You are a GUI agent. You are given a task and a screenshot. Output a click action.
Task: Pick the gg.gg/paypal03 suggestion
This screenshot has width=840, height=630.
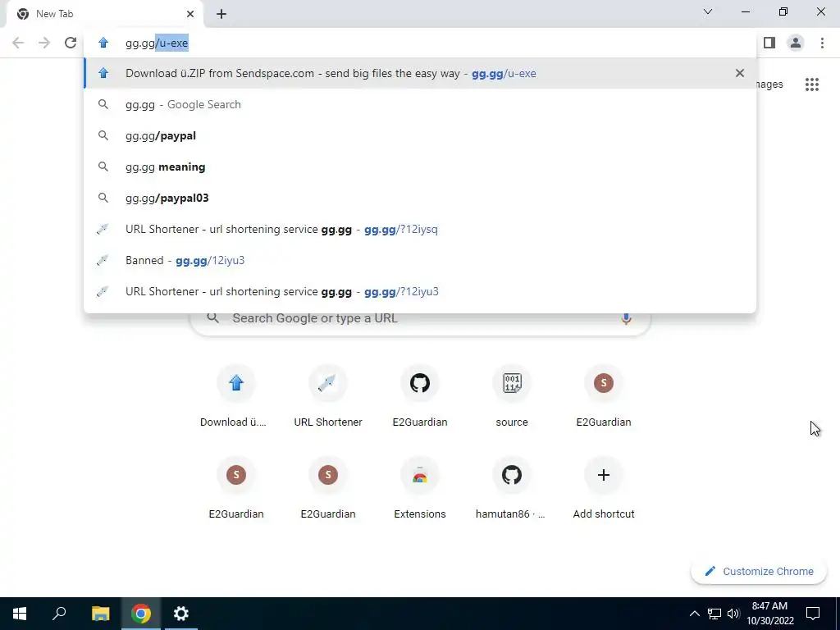(420, 198)
